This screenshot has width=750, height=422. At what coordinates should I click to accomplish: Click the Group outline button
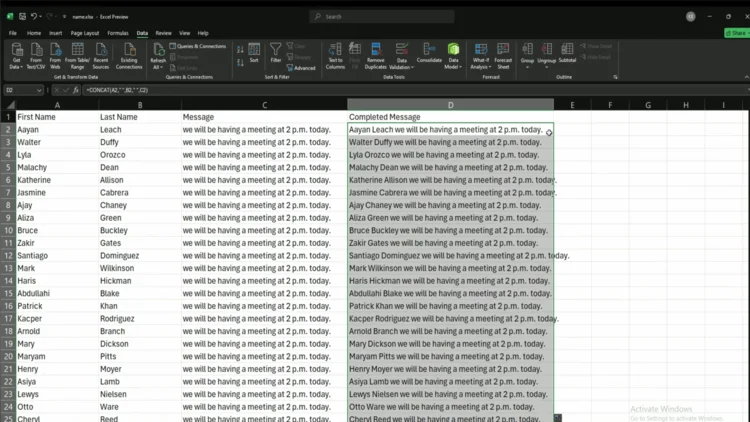point(527,56)
